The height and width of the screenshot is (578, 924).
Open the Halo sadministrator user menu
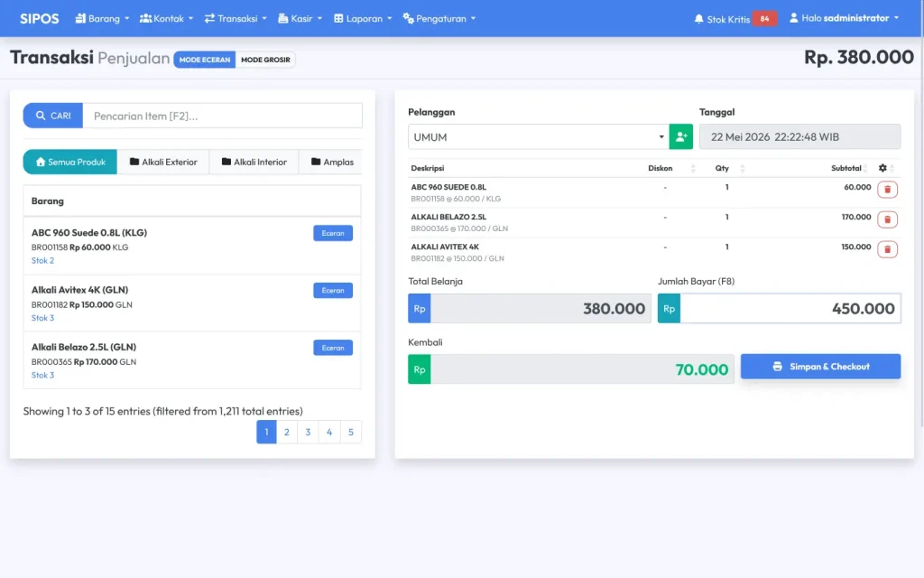(x=844, y=18)
